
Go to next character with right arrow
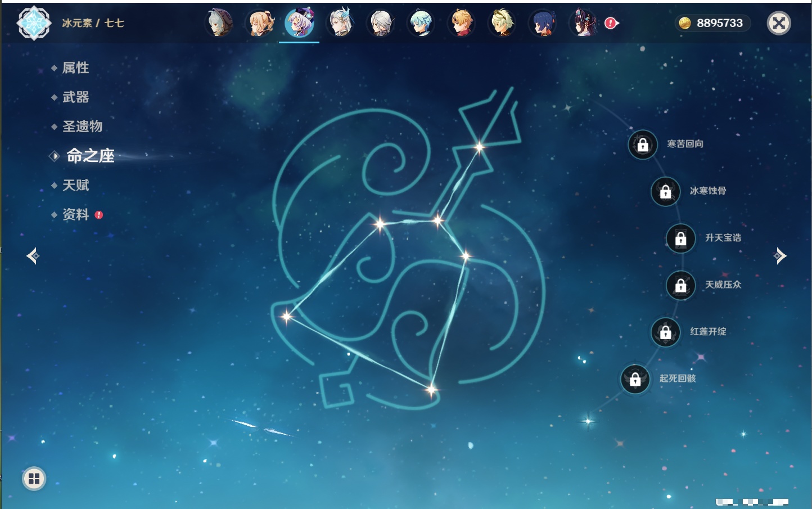(x=780, y=256)
